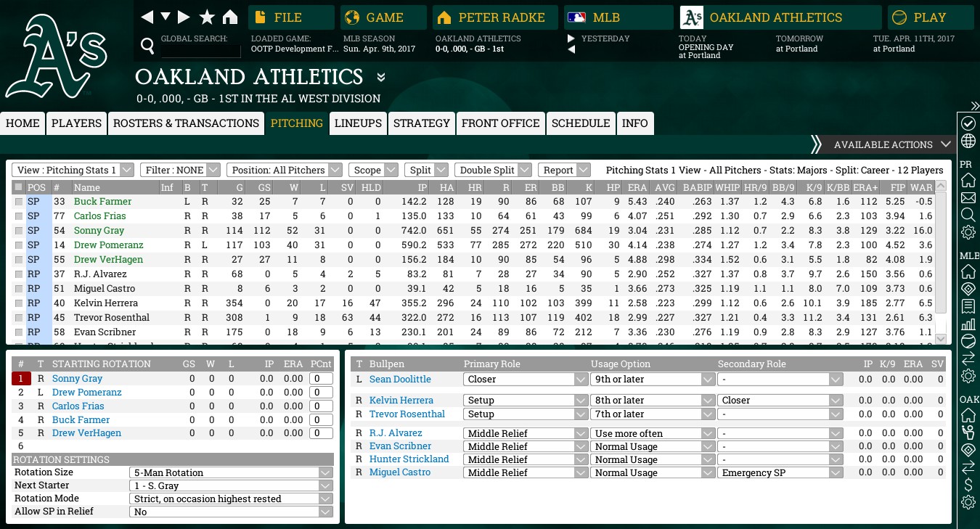This screenshot has height=529, width=980.
Task: Open the dollar sign finances icon under OAK
Action: pos(968,485)
